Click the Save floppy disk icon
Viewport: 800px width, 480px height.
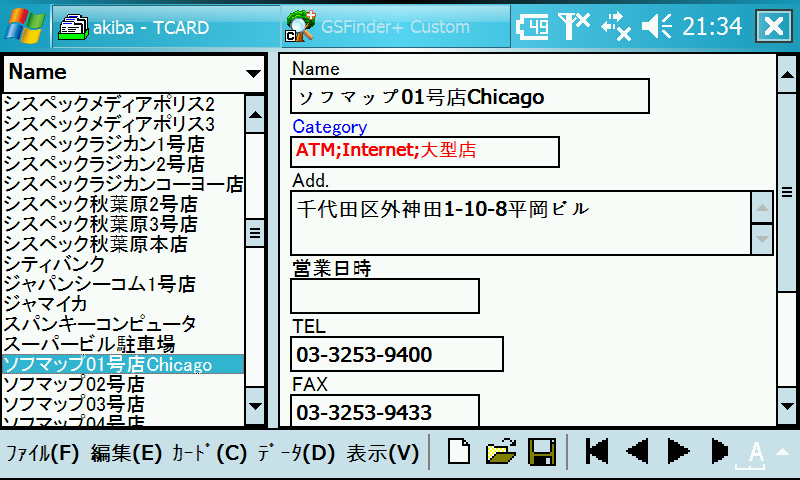point(542,452)
